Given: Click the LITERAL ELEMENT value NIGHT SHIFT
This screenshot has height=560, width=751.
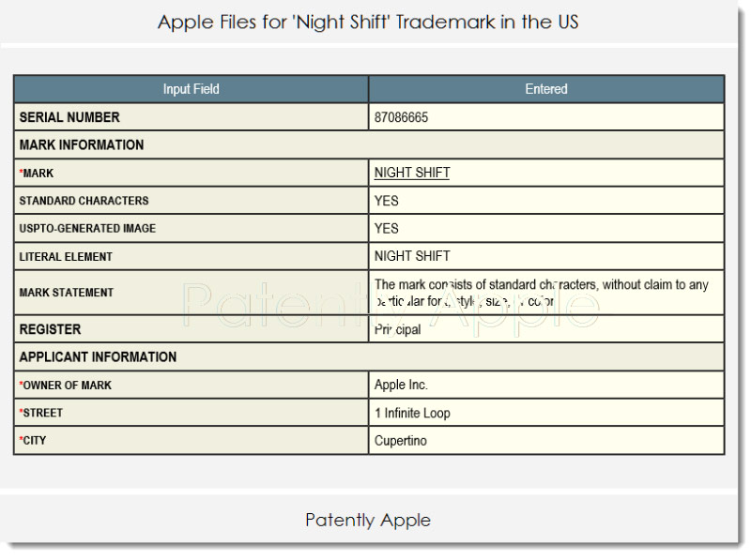Looking at the screenshot, I should click(412, 256).
